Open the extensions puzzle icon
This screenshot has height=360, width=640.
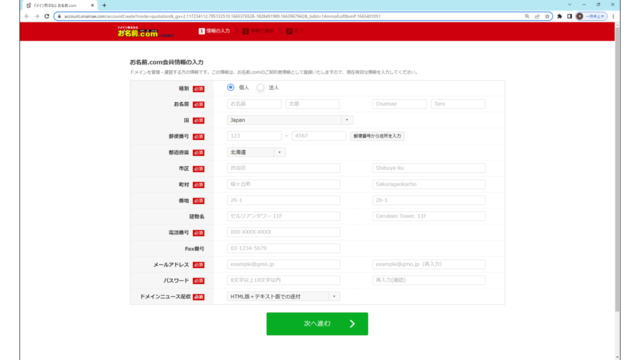pyautogui.click(x=560, y=16)
